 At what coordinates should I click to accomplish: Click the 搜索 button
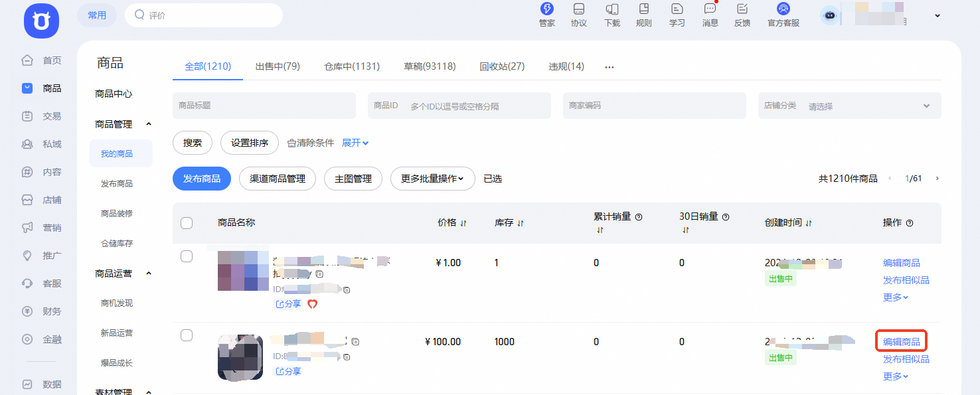pos(193,143)
